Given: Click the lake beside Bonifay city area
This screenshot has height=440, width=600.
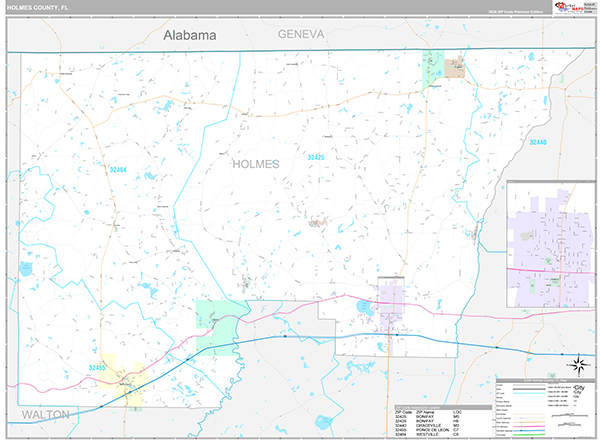Looking at the screenshot, I should pos(365,308).
